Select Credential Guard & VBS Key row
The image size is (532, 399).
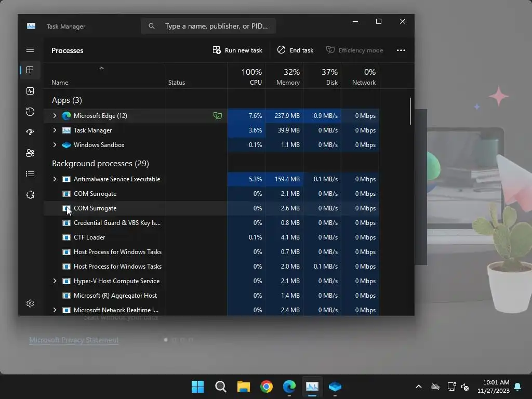pos(211,223)
